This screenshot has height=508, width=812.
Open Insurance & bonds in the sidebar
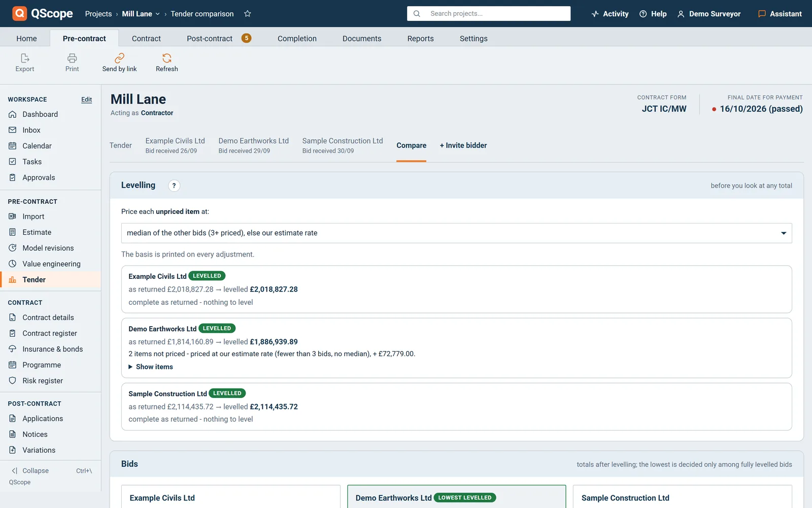pos(51,349)
